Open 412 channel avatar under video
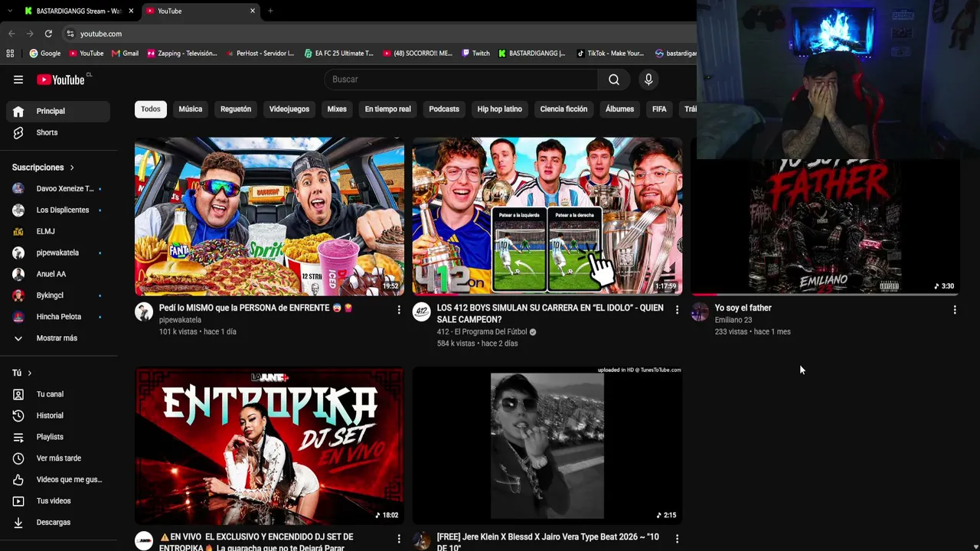980x551 pixels. pyautogui.click(x=422, y=311)
